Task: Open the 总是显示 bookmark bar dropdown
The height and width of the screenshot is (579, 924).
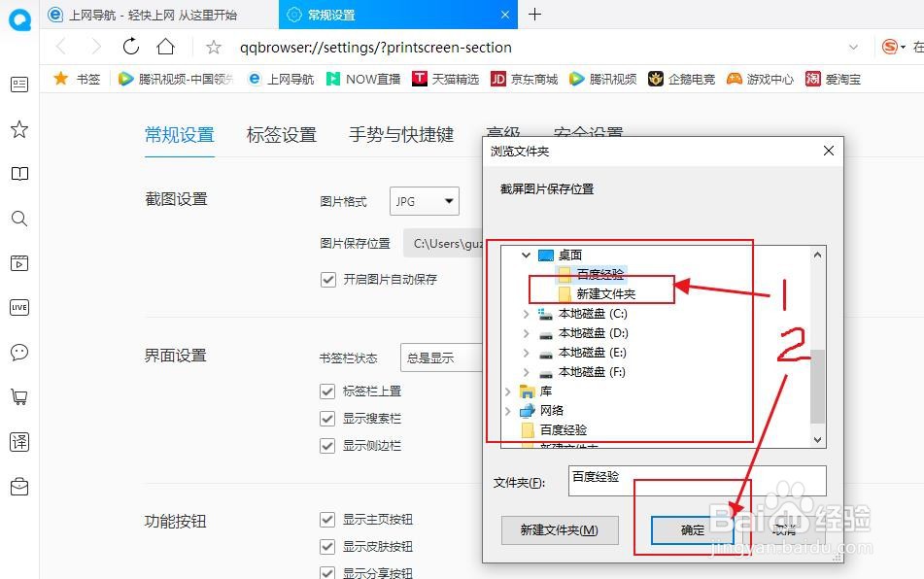Action: [441, 358]
